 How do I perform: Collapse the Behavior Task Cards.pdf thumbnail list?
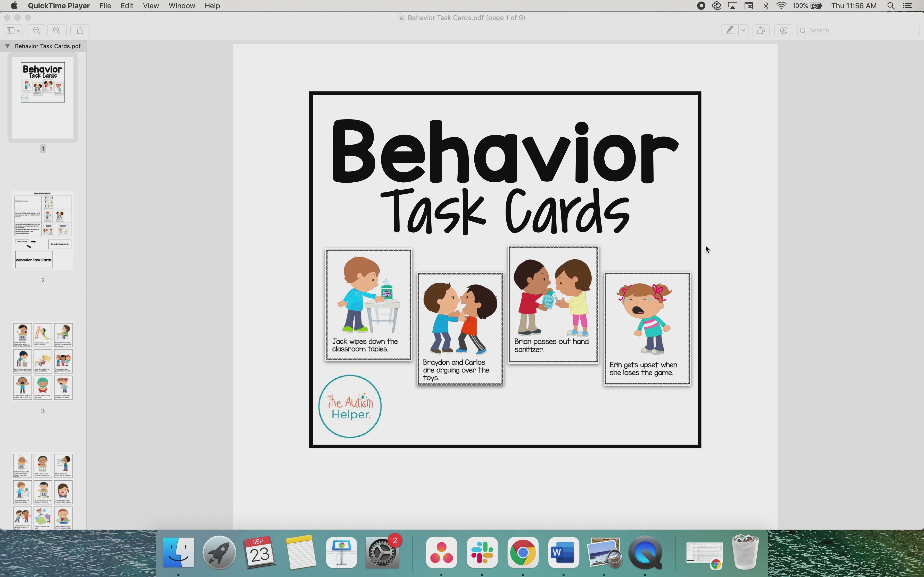7,46
